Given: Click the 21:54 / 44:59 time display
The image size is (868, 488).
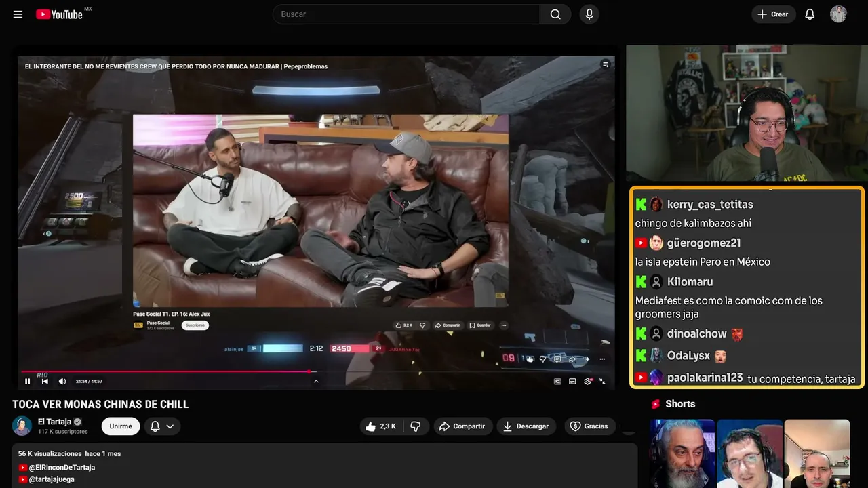Looking at the screenshot, I should point(89,381).
